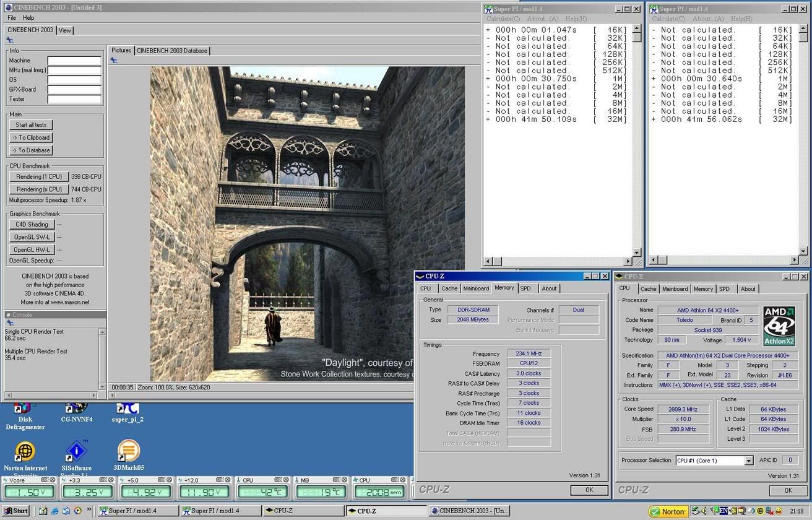This screenshot has height=520, width=812.
Task: Open the CINEBENCH 2003 Database tab
Action: pos(172,51)
